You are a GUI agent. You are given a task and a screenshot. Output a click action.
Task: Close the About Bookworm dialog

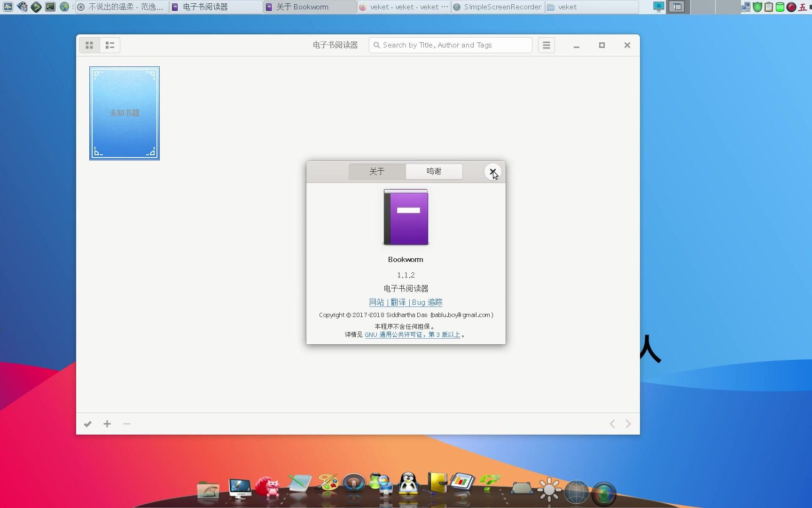click(x=492, y=172)
